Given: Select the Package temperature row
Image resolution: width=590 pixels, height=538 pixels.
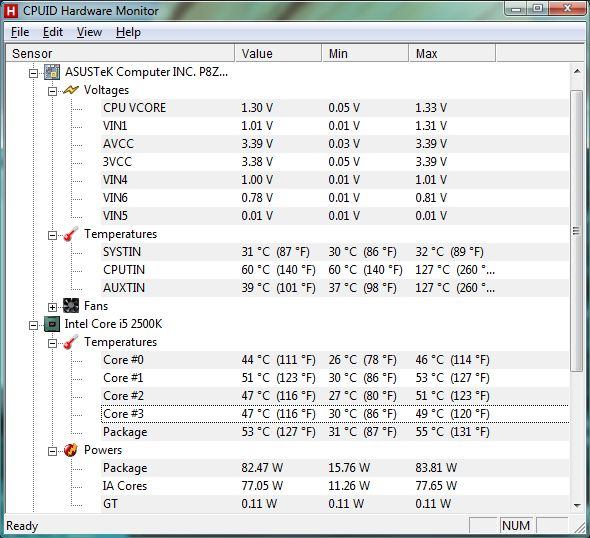Looking at the screenshot, I should (x=335, y=432).
